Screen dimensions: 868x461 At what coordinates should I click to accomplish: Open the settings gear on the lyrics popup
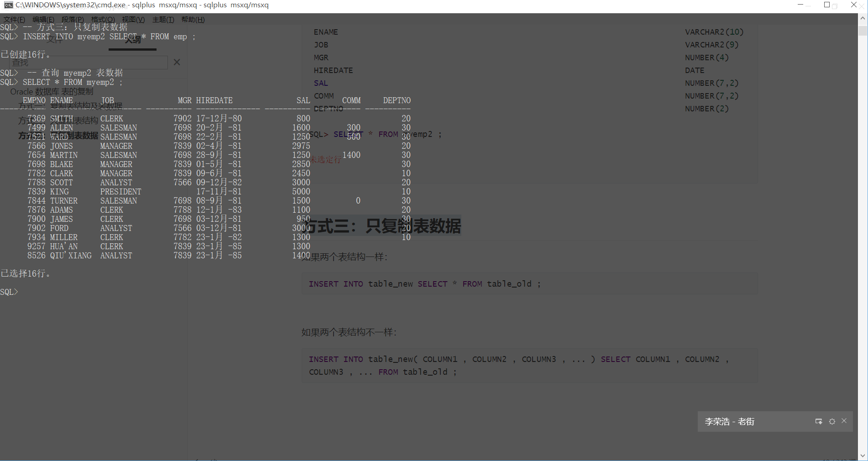tap(832, 421)
